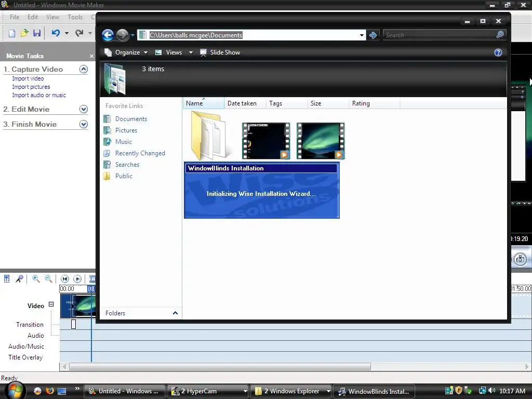Go back with the Explorer back arrow
Viewport: 532px width, 399px height.
[108, 35]
